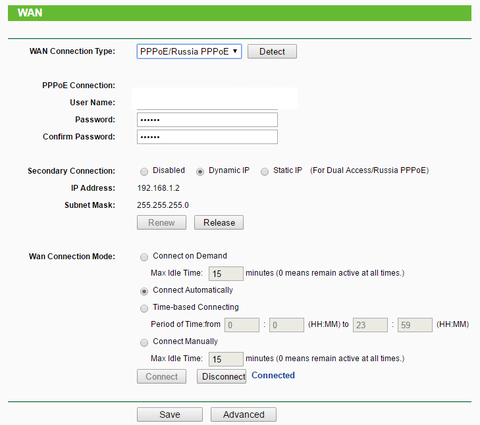This screenshot has height=425, width=480.
Task: Click the period end minute field showing 59
Action: (415, 325)
